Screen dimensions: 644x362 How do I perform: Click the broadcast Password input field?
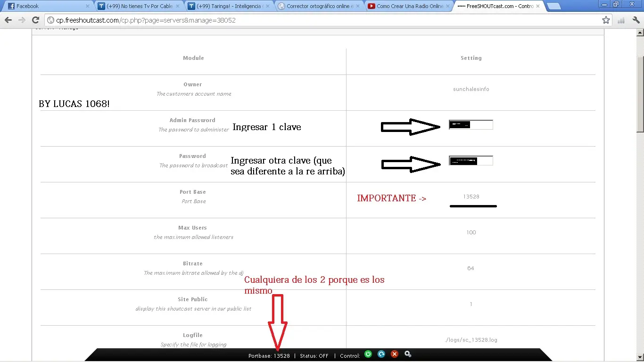tap(471, 161)
